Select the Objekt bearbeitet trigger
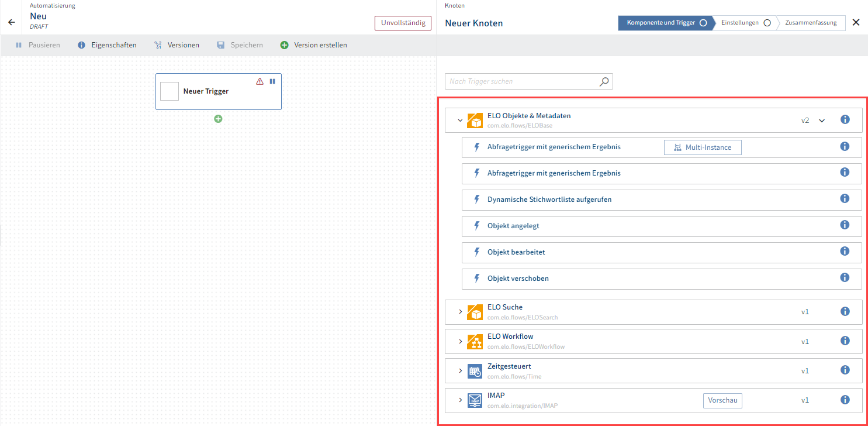The height and width of the screenshot is (426, 868). [662, 252]
